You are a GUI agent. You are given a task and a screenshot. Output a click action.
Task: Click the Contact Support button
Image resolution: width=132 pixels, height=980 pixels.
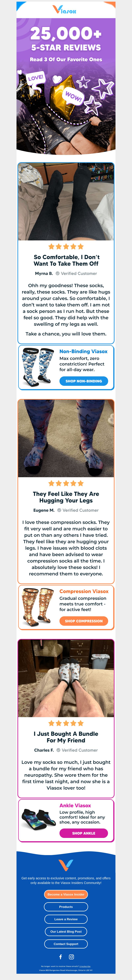[x=66, y=944]
